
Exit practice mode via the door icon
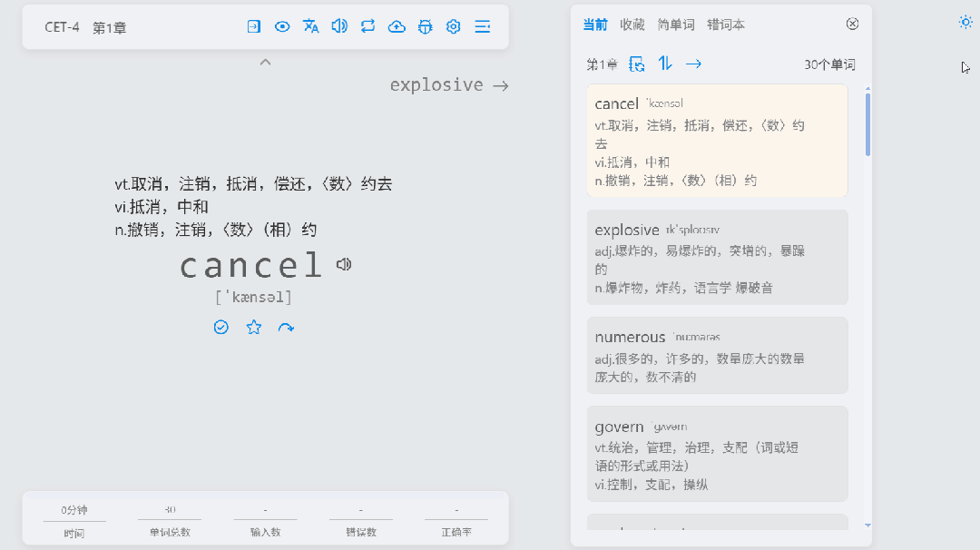pos(254,26)
